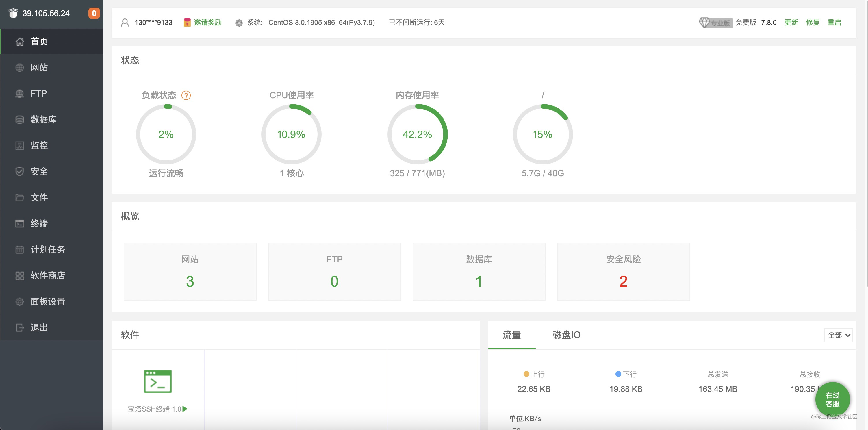Click 流量 (Traffic) tab in stats panel
Viewport: 868px width, 430px height.
point(511,334)
